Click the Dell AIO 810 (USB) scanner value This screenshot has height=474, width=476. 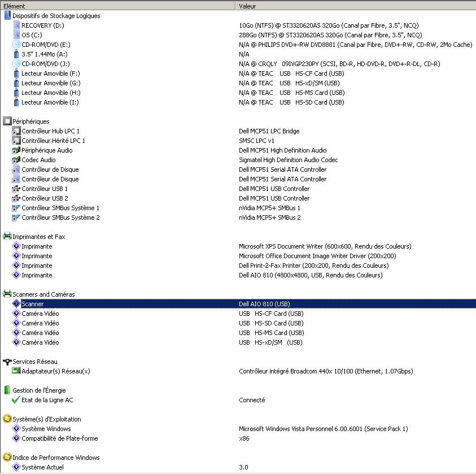(x=264, y=303)
